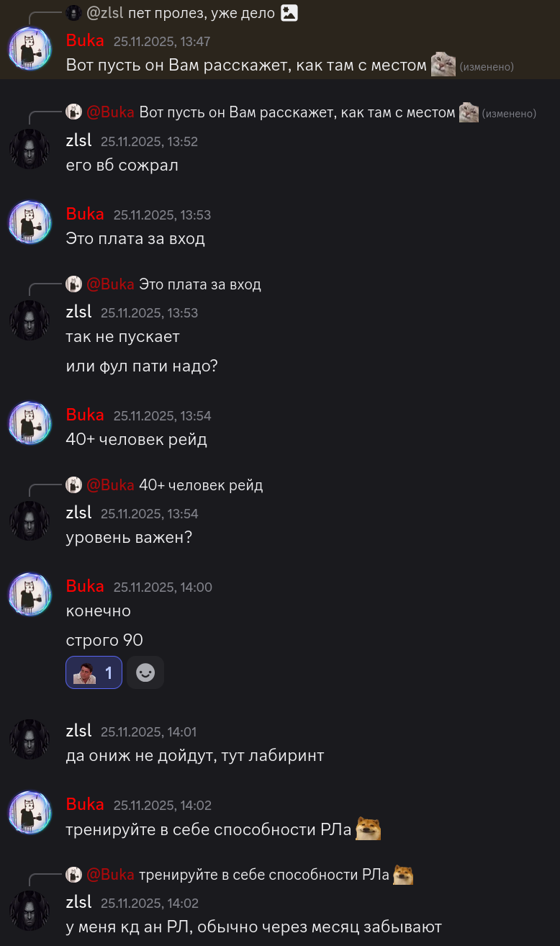Click the cat emoji in Buka's 13:47 message
Screen dimensions: 560x946
click(443, 65)
